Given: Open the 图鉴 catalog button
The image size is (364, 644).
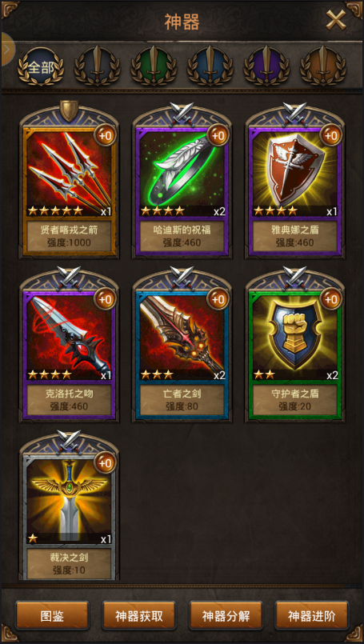Looking at the screenshot, I should (x=52, y=616).
